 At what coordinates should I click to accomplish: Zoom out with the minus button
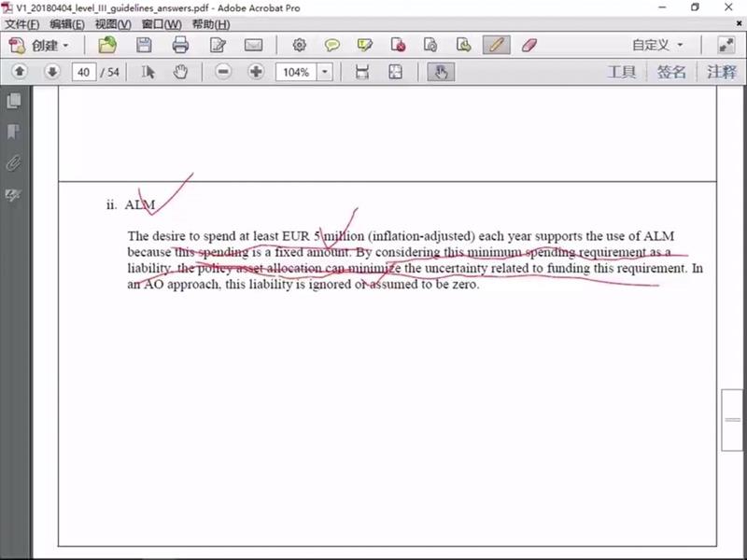tap(223, 72)
